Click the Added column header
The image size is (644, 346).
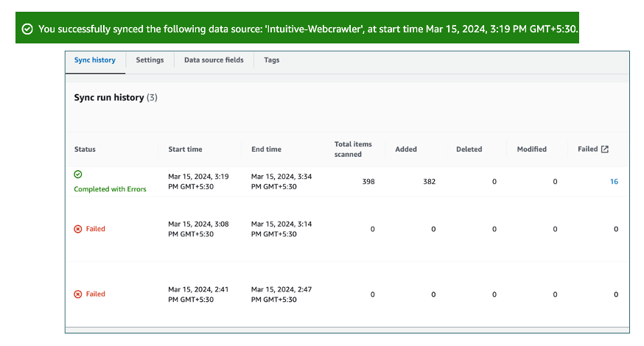(406, 149)
